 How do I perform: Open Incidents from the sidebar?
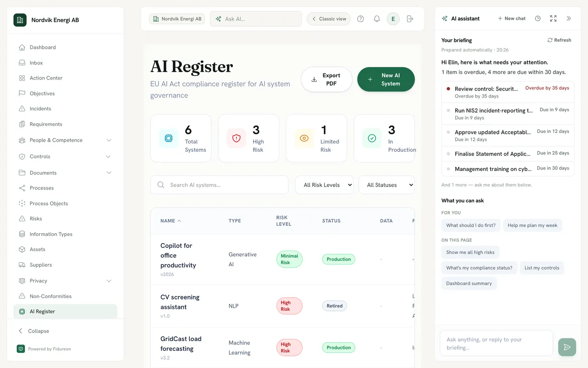click(65, 109)
